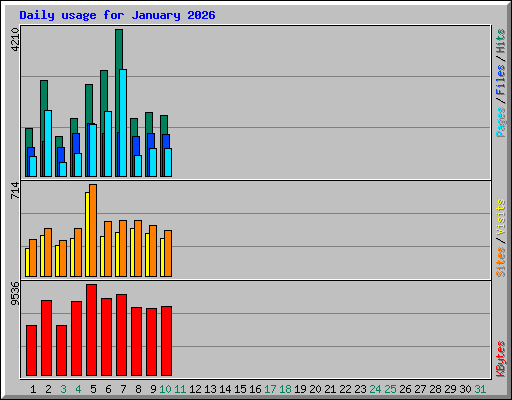Click day 6 on the x-axis
Image resolution: width=512 pixels, height=400 pixels.
pos(108,389)
